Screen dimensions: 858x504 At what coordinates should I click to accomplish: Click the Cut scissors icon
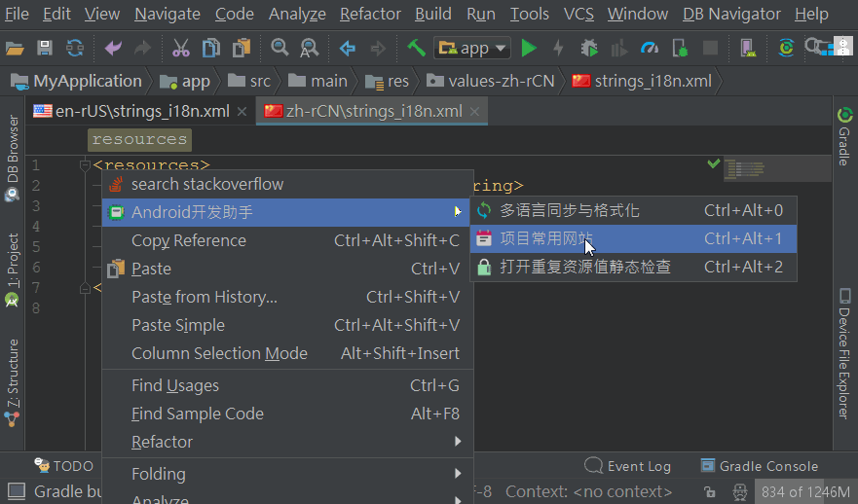(180, 49)
